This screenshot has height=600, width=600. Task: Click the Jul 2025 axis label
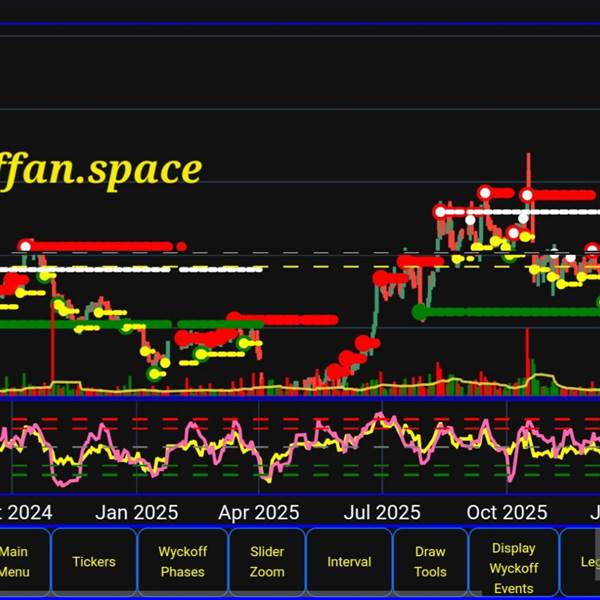pyautogui.click(x=382, y=512)
